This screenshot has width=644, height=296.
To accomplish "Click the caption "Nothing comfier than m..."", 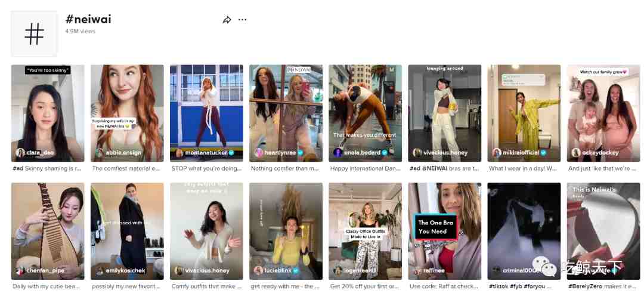I will pyautogui.click(x=285, y=168).
